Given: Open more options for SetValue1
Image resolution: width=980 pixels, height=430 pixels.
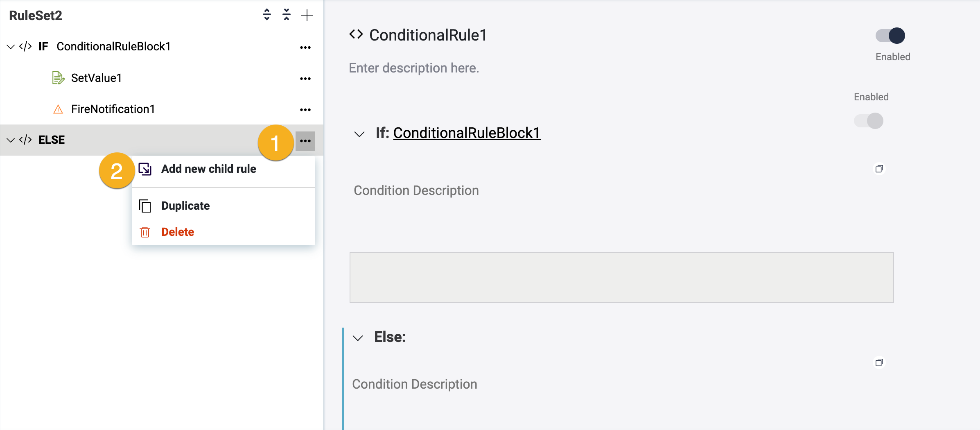Looking at the screenshot, I should 305,79.
